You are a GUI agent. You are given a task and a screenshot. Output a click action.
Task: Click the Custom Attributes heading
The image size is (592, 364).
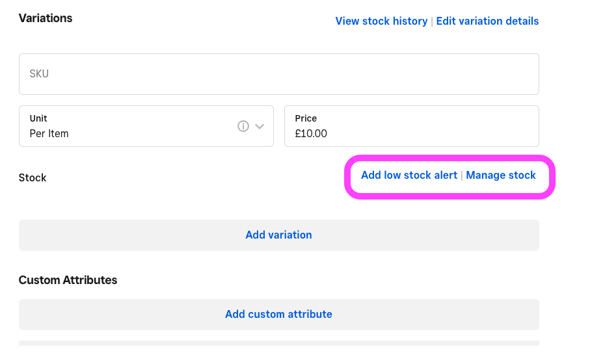(x=68, y=280)
